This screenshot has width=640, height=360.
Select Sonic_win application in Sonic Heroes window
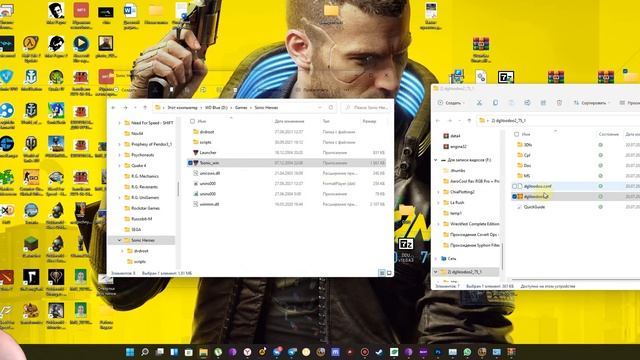point(287,163)
